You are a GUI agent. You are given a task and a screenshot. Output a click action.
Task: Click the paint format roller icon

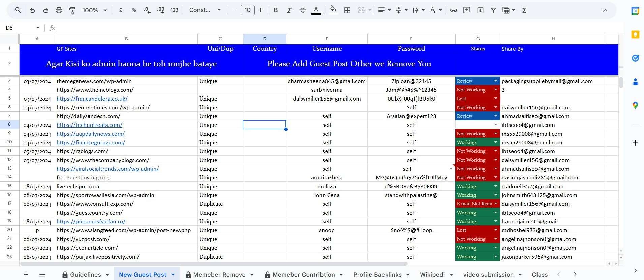coord(72,10)
